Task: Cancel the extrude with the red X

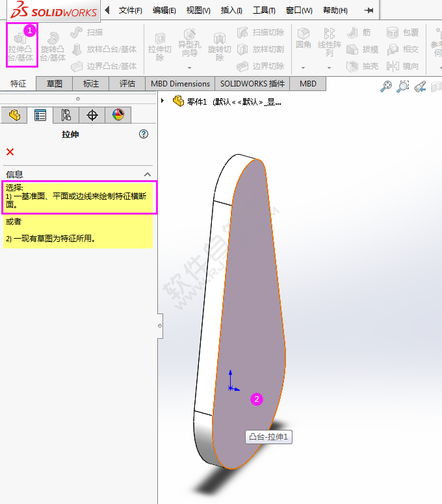Action: tap(10, 152)
